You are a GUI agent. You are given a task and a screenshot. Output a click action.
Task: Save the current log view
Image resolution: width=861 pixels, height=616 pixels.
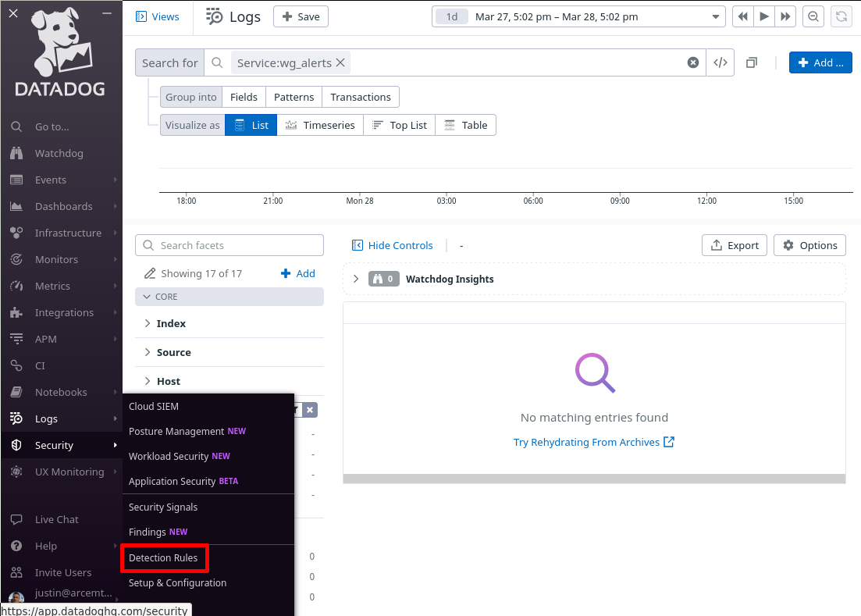pos(301,17)
